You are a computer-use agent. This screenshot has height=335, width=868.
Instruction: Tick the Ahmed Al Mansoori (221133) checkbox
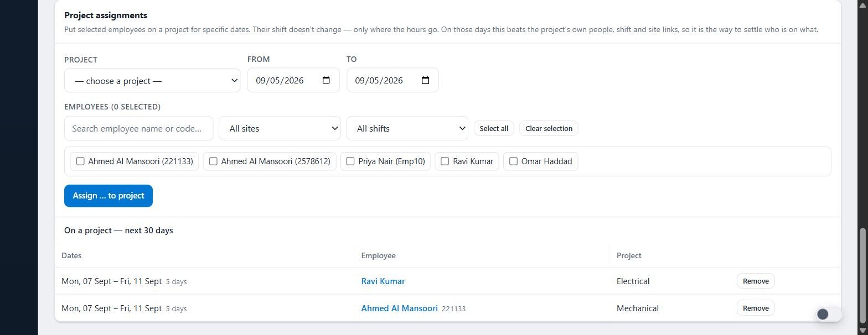click(80, 161)
